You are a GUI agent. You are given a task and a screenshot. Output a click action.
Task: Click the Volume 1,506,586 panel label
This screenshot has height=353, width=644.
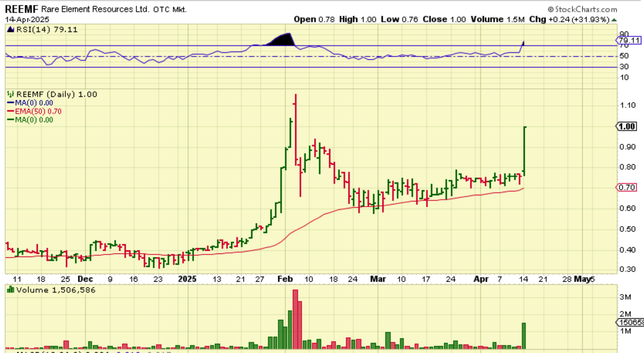56,290
